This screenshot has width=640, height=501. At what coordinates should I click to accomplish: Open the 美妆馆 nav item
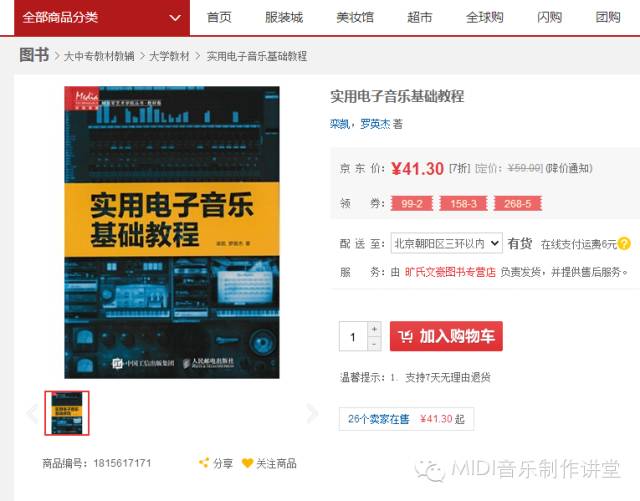pyautogui.click(x=355, y=17)
